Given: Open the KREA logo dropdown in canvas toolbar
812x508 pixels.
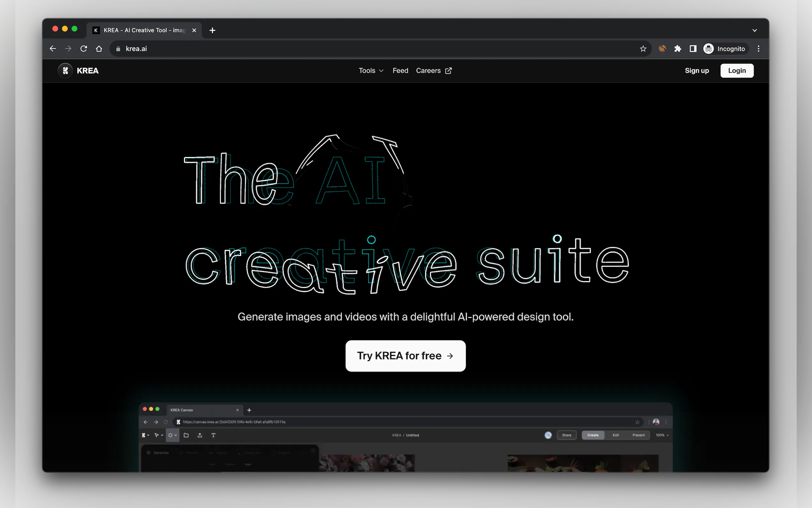Looking at the screenshot, I should click(145, 435).
